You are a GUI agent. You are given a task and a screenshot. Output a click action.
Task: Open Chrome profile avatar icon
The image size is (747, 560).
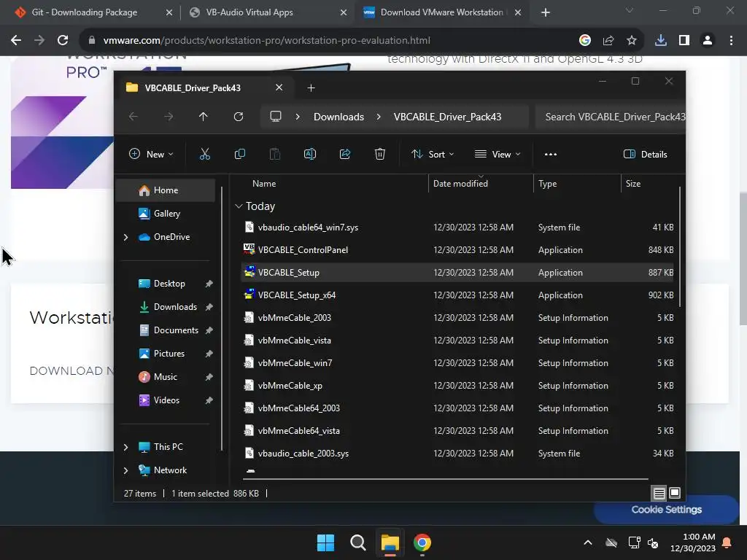(708, 41)
